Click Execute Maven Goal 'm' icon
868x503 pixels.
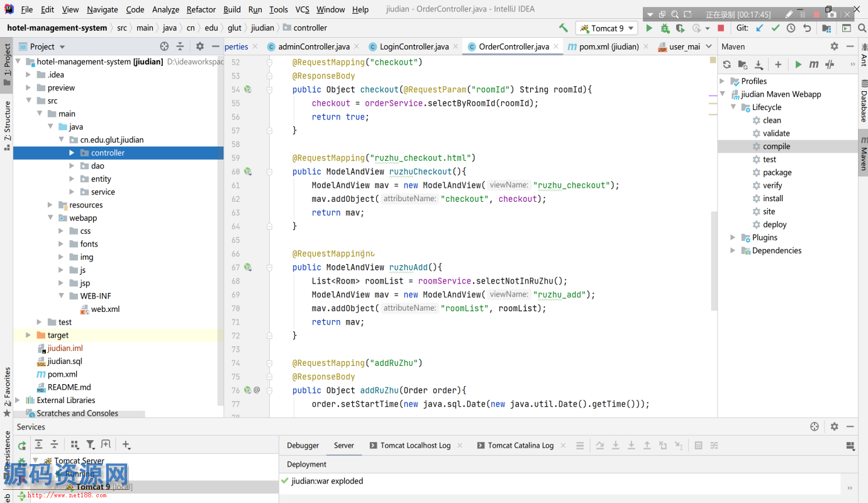pyautogui.click(x=814, y=65)
